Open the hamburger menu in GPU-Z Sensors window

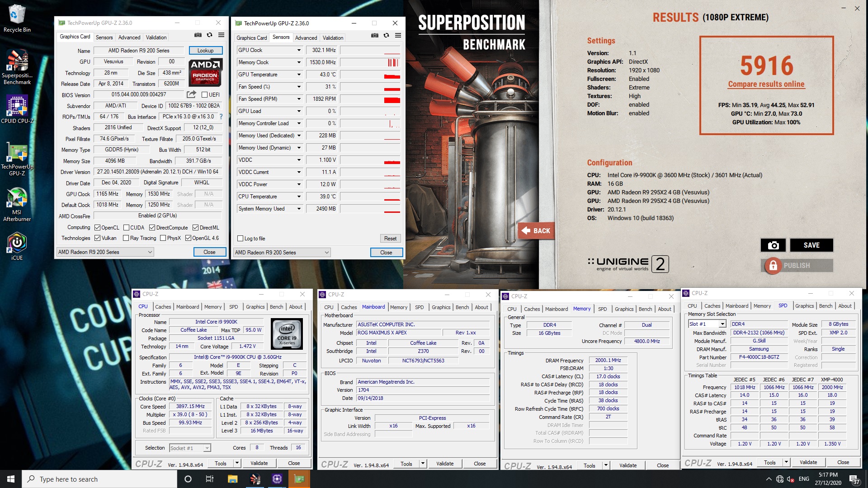pyautogui.click(x=398, y=36)
